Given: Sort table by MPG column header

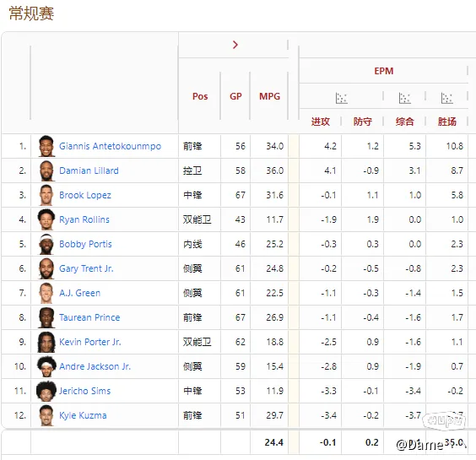Looking at the screenshot, I should coord(269,96).
